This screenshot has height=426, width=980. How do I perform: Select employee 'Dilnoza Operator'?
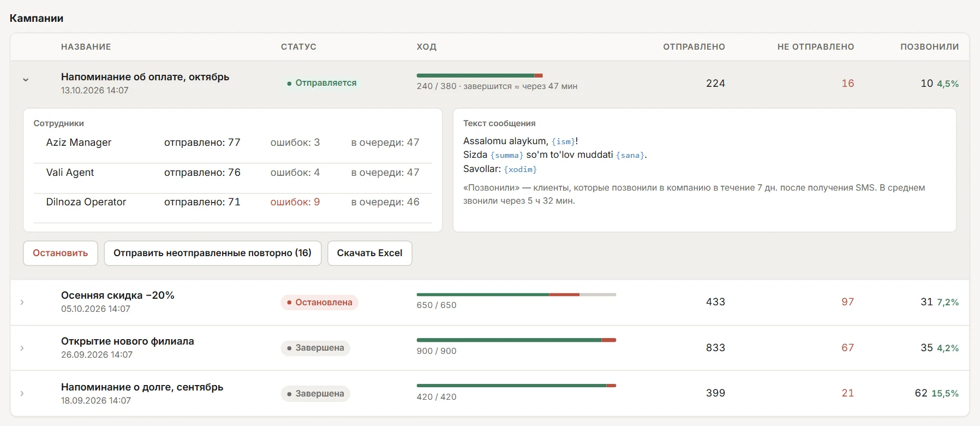[x=86, y=202]
